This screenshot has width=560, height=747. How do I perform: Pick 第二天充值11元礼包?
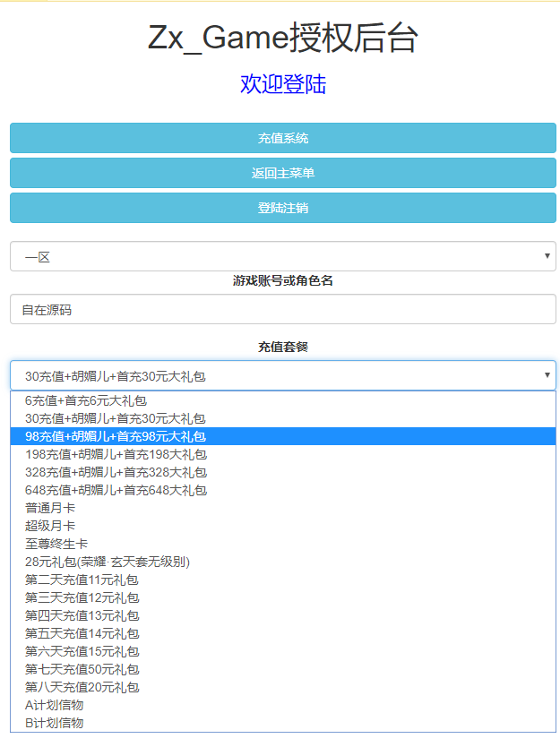[x=82, y=580]
